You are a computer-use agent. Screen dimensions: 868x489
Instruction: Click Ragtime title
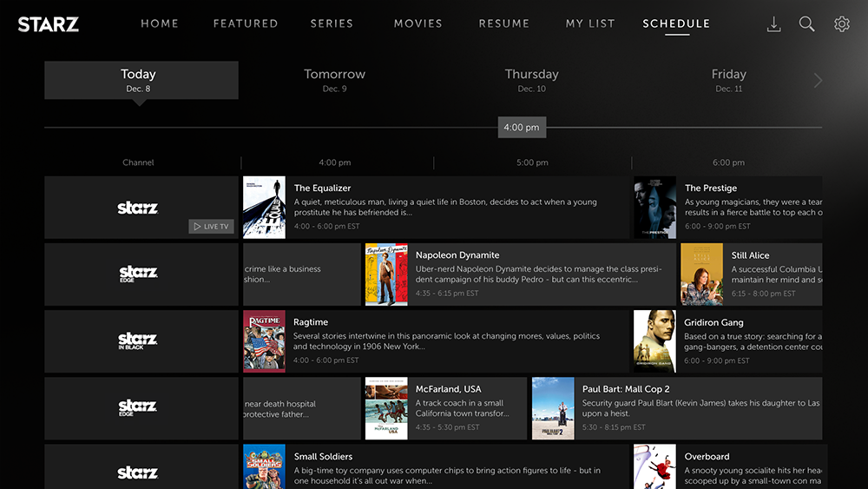point(311,322)
